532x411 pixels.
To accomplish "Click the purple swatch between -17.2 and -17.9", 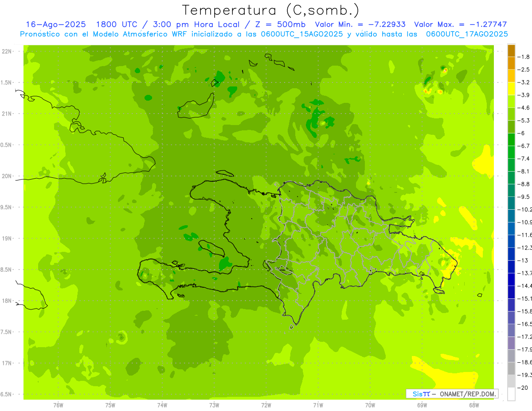I will pyautogui.click(x=511, y=343).
